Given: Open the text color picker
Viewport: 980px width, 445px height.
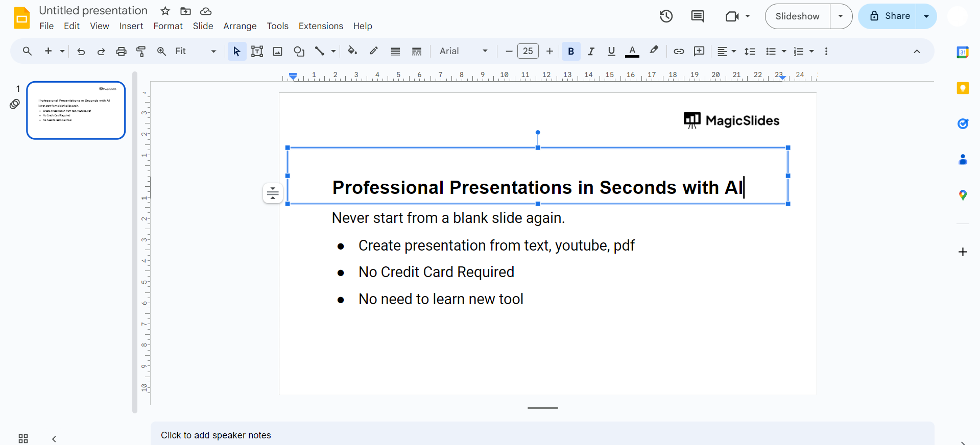Looking at the screenshot, I should (632, 51).
